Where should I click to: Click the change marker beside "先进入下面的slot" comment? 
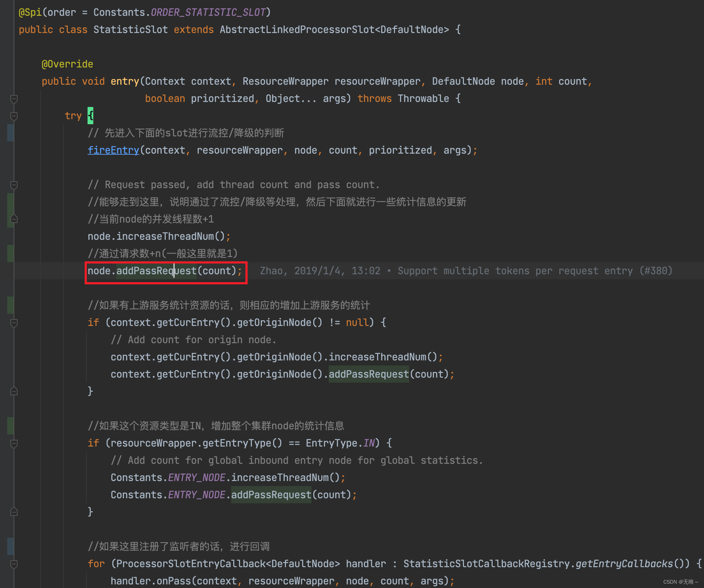(x=10, y=133)
